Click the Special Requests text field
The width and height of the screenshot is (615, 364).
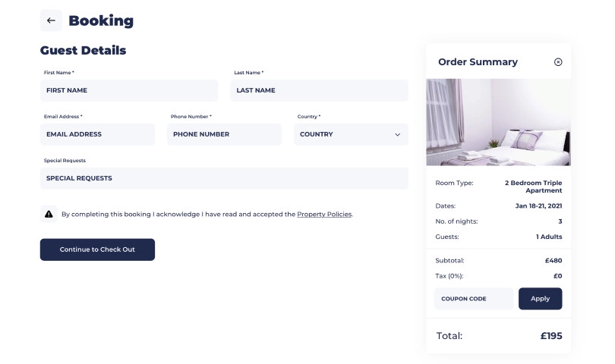[224, 178]
